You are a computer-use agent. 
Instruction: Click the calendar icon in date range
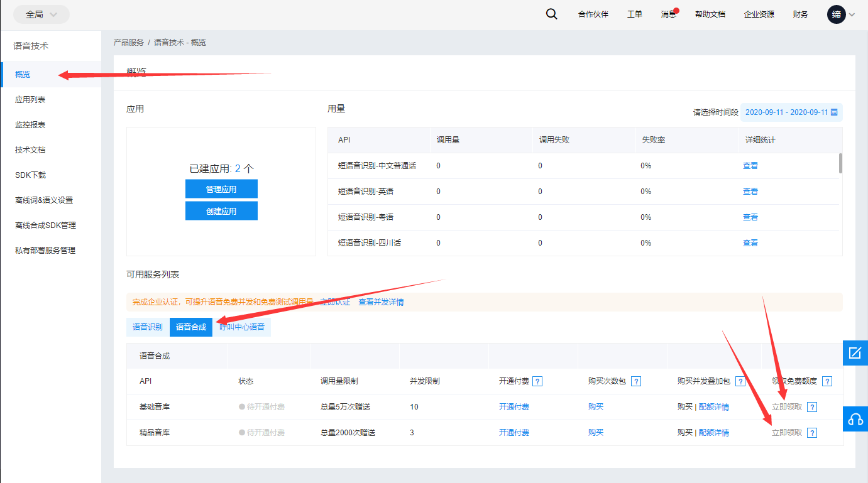pyautogui.click(x=834, y=112)
